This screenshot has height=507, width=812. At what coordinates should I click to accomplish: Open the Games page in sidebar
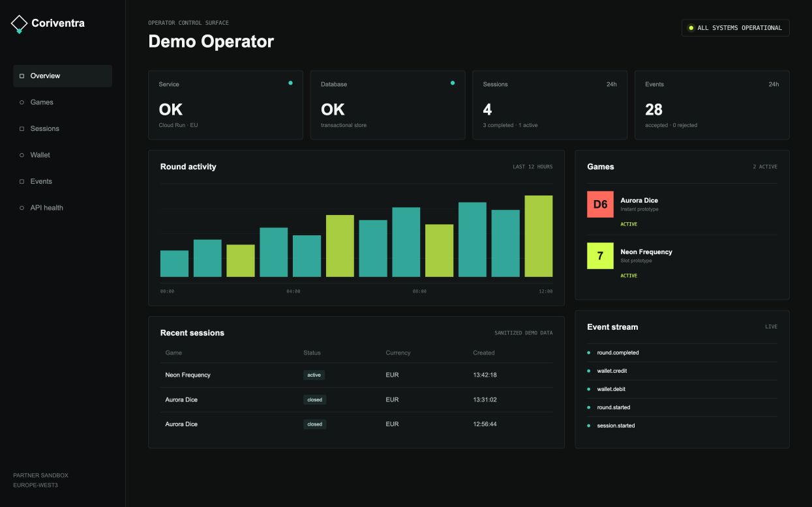[x=63, y=102]
